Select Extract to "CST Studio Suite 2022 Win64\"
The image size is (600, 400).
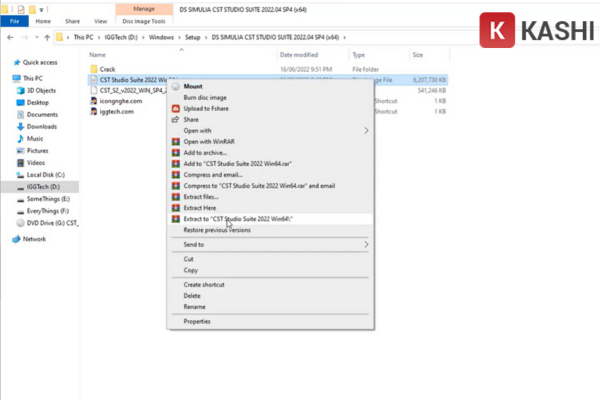click(x=238, y=219)
